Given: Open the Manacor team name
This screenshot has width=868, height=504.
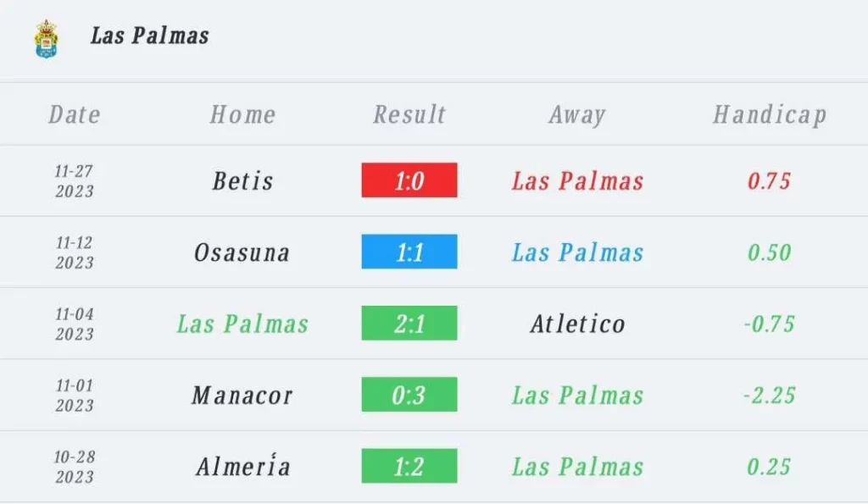Looking at the screenshot, I should pos(242,395).
